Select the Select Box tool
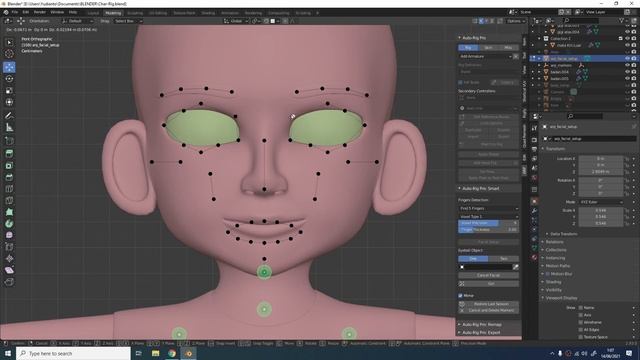This screenshot has width=640, height=360. point(9,42)
